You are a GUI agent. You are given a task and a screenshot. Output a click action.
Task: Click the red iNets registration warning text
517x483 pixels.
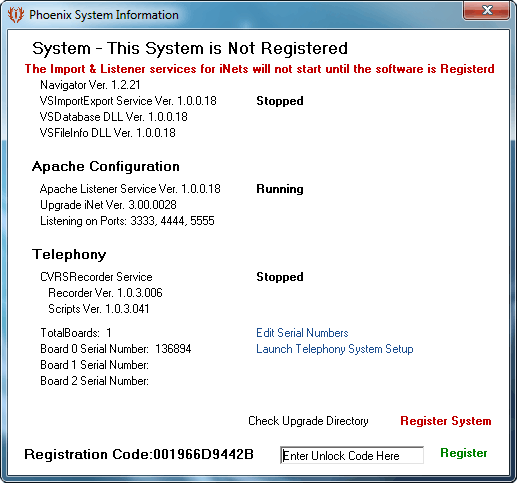pos(259,69)
